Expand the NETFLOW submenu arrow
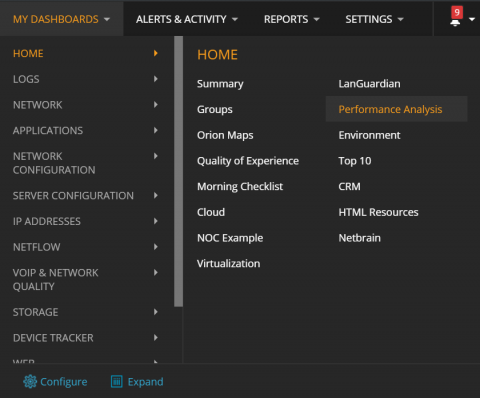 [156, 247]
